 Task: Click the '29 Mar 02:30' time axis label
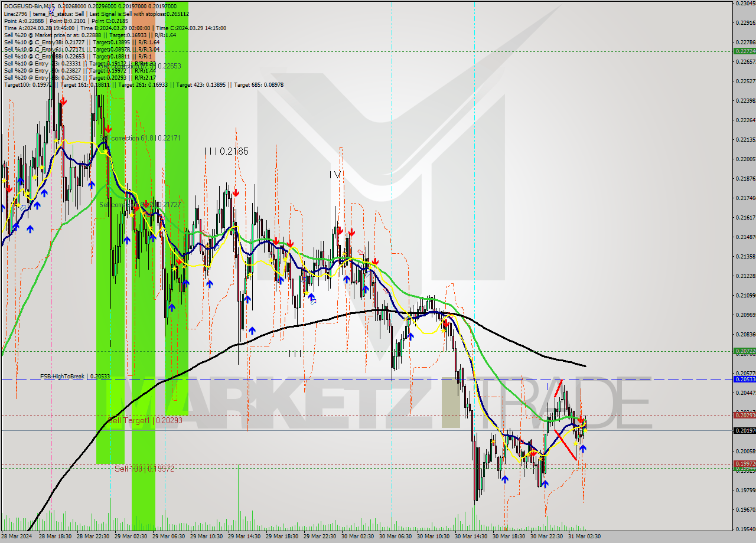click(x=131, y=537)
